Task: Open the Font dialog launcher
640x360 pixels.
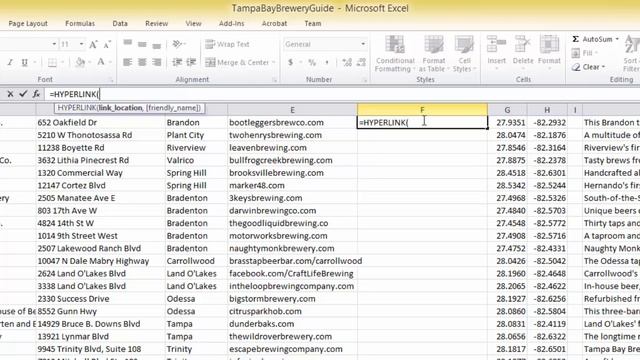Action: (x=111, y=80)
